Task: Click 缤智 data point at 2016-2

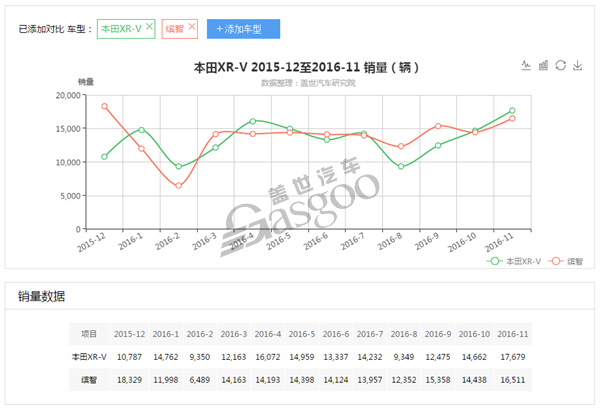Action: tap(179, 185)
